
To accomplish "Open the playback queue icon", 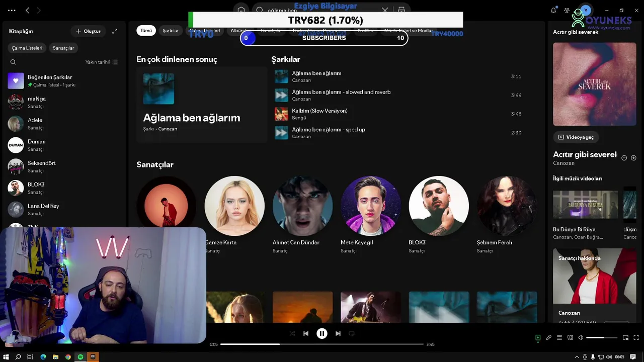I will click(x=559, y=337).
